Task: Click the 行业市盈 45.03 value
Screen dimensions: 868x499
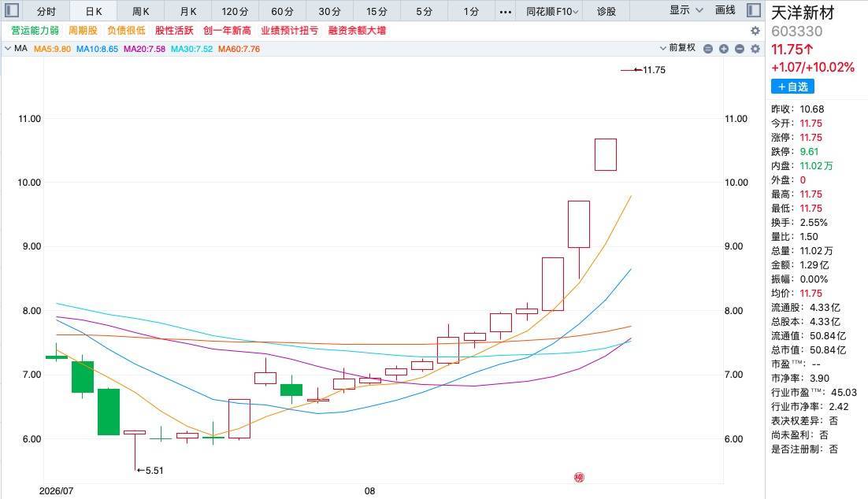Action: tap(843, 393)
